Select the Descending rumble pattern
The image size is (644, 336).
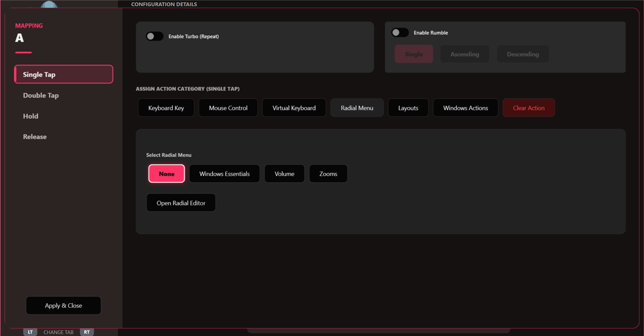[523, 54]
